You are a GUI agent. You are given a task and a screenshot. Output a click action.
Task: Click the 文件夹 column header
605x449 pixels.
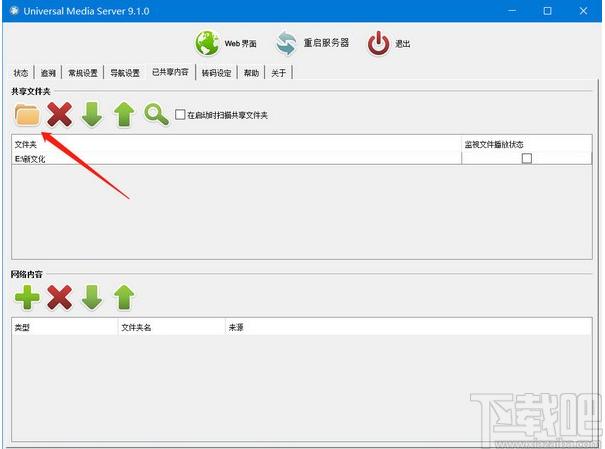pos(237,144)
